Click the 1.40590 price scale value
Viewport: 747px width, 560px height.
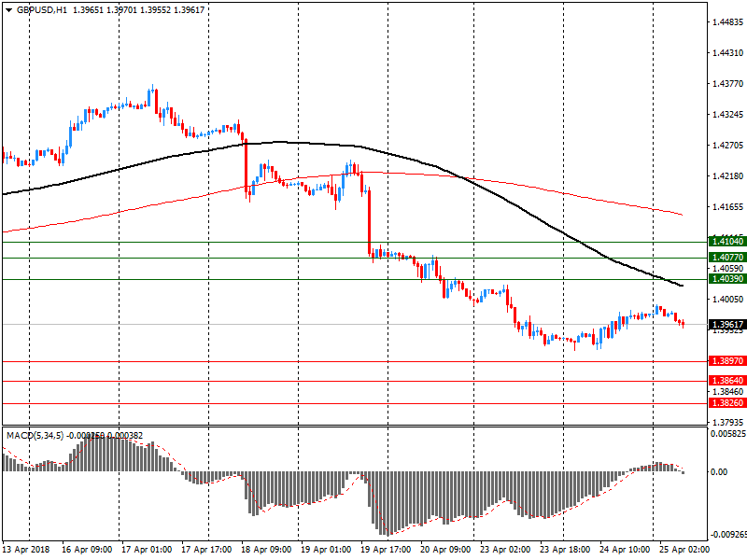click(727, 269)
